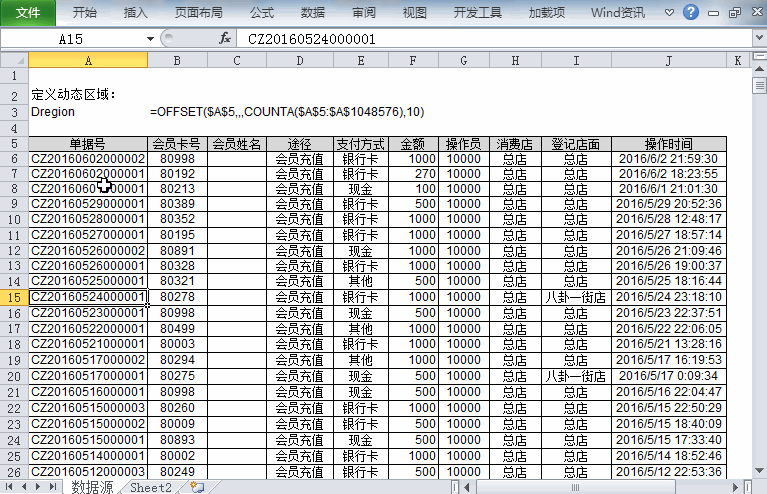Click the OFFSET formula text cell
Image resolution: width=767 pixels, height=494 pixels.
point(287,112)
